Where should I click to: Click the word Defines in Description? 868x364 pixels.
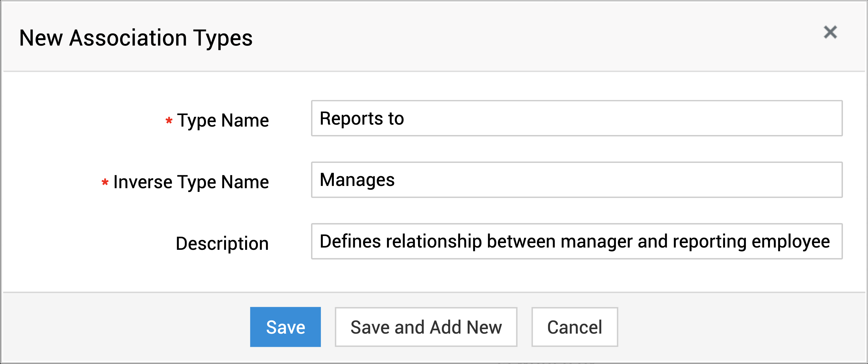point(350,241)
